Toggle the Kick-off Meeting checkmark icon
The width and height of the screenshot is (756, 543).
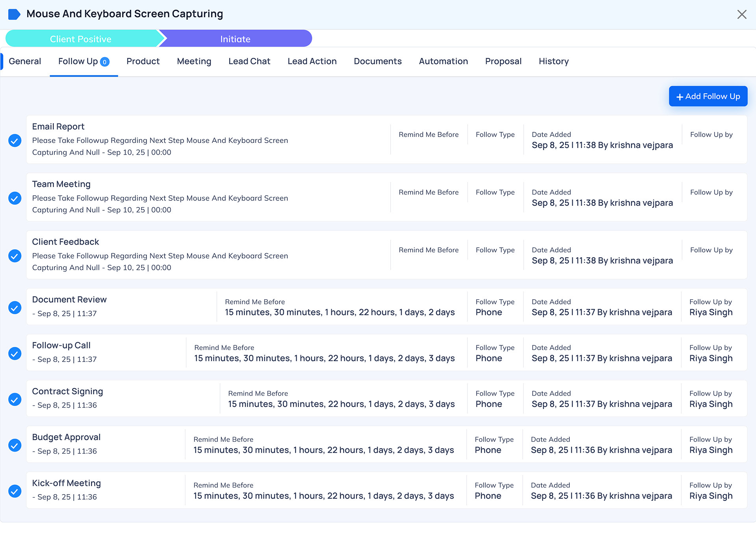click(x=15, y=491)
